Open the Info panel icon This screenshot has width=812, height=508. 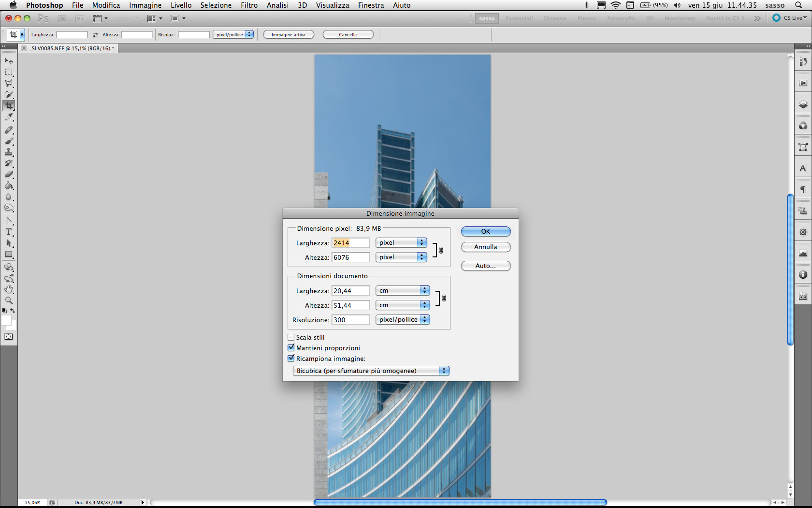tap(803, 275)
